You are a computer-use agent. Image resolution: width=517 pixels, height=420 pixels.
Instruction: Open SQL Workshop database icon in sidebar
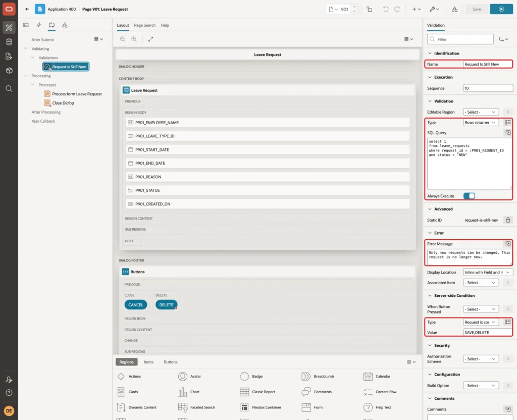(9, 42)
